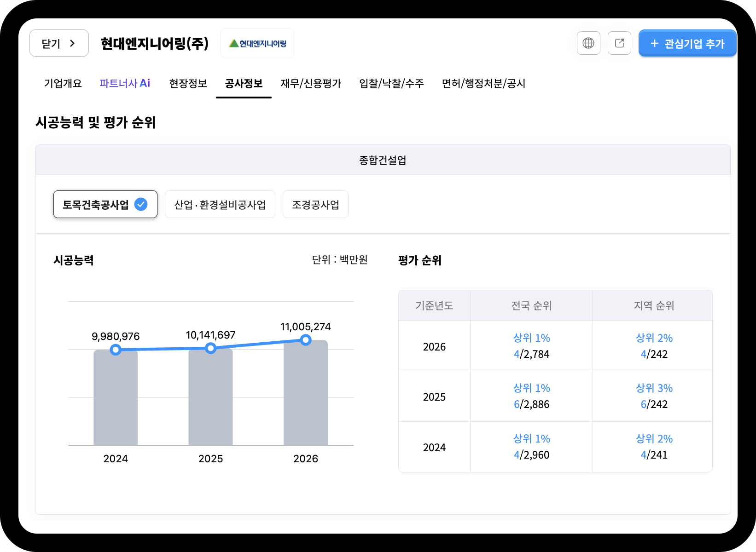Click the 2025 chart data point

pyautogui.click(x=210, y=348)
